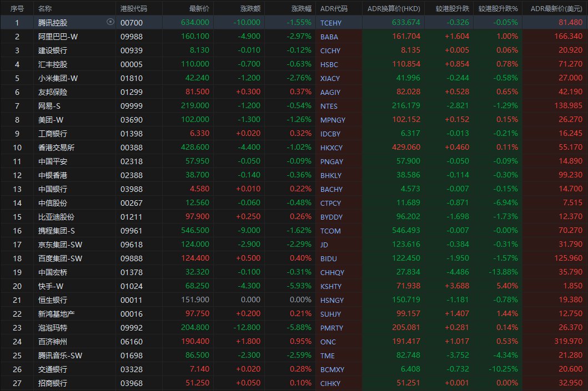Select the 携程集团-S stock name
The image size is (588, 391).
click(56, 230)
